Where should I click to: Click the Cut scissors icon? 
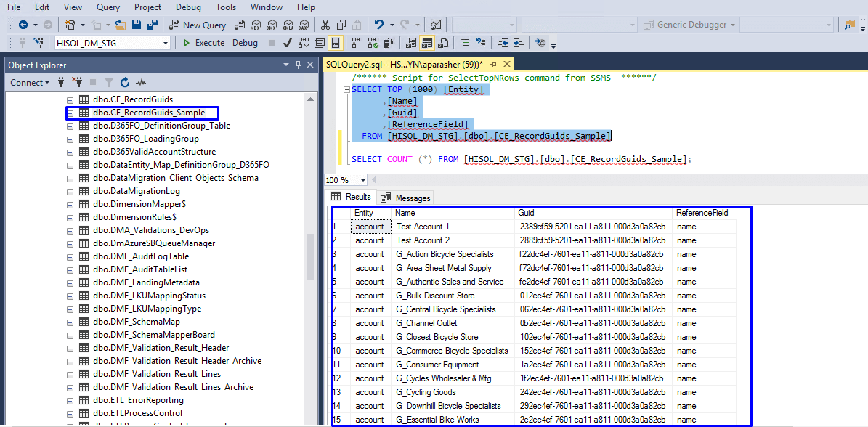pyautogui.click(x=325, y=25)
